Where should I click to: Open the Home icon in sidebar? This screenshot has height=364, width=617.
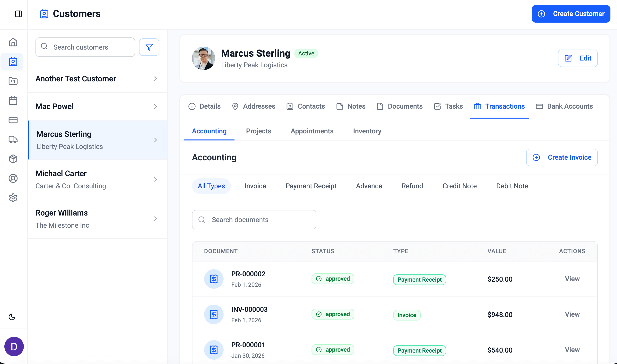tap(13, 42)
